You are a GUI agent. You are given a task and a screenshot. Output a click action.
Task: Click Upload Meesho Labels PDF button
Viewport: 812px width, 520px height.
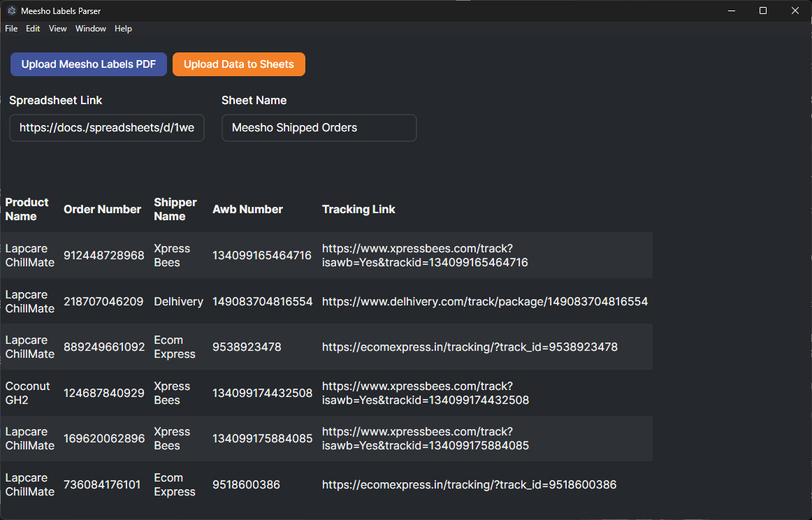(x=89, y=64)
